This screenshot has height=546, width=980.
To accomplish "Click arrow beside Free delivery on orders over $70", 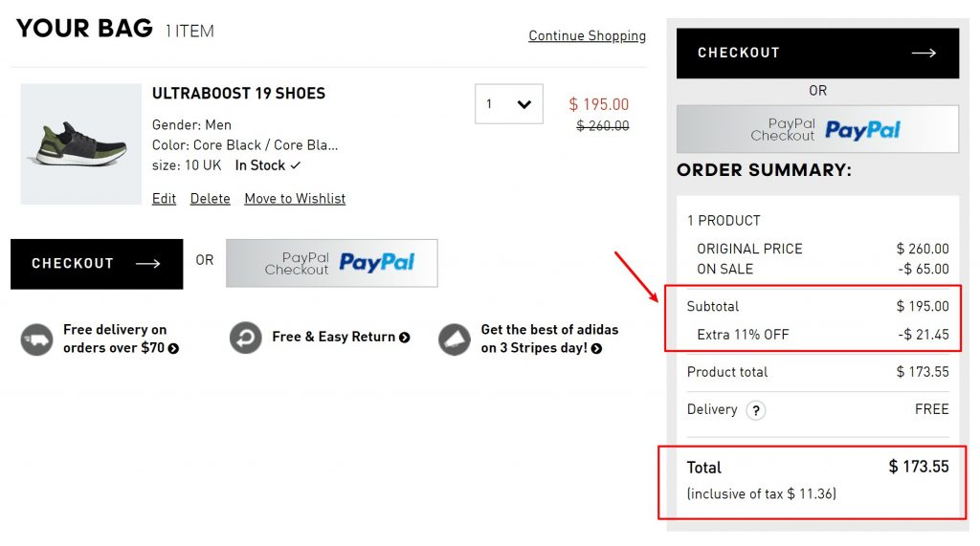I will click(x=173, y=349).
